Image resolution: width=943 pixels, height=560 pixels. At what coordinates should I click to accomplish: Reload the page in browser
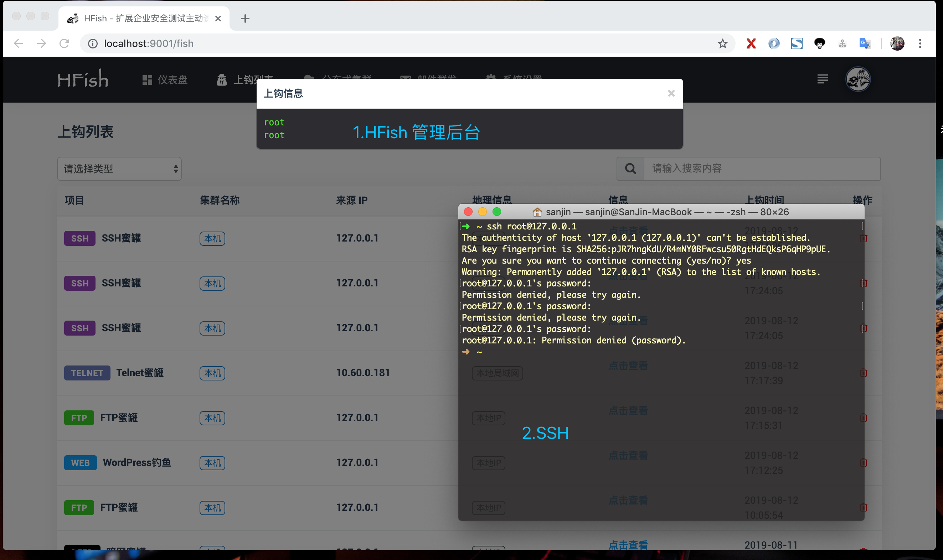click(65, 44)
